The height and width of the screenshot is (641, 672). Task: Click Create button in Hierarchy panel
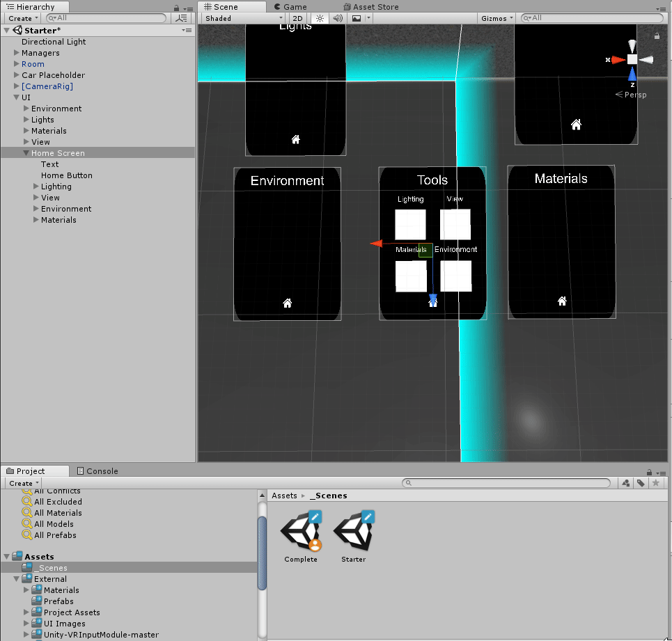(23, 18)
